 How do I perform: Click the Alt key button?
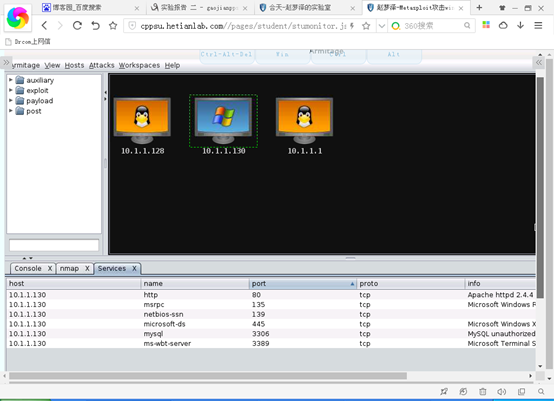pos(394,55)
